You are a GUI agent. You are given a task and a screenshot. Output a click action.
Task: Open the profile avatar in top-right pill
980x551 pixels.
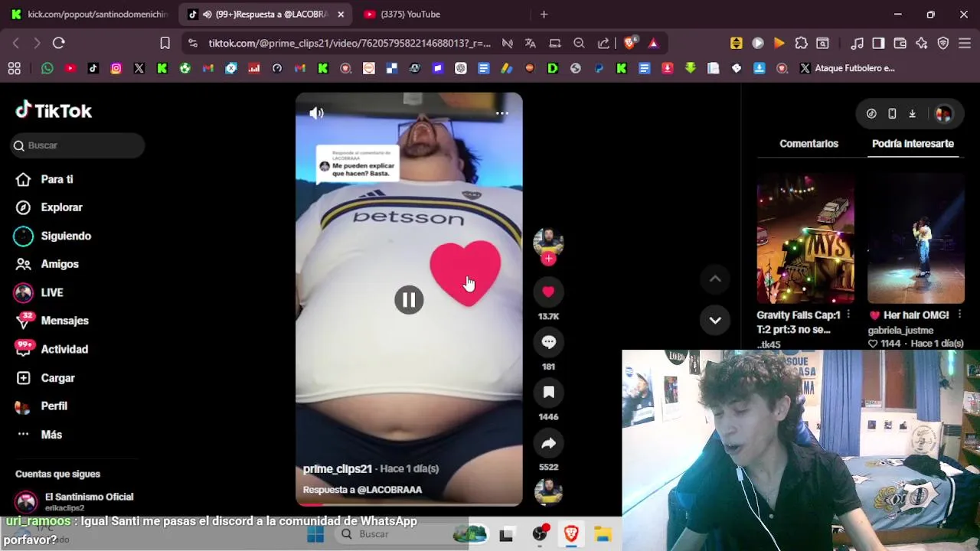[x=943, y=114]
